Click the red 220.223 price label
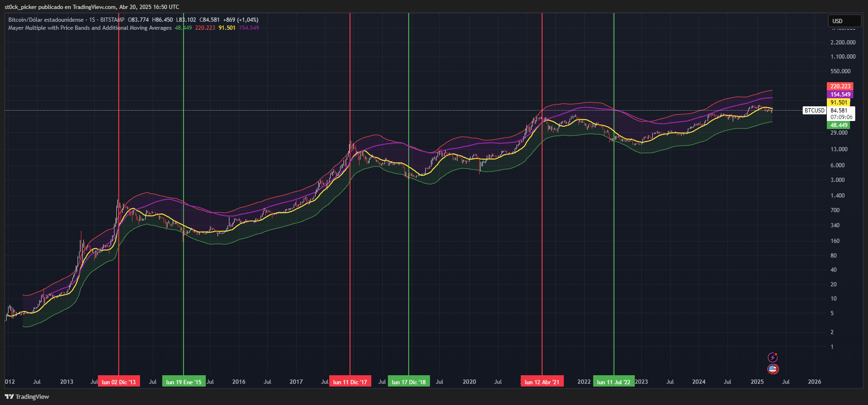 (x=840, y=86)
